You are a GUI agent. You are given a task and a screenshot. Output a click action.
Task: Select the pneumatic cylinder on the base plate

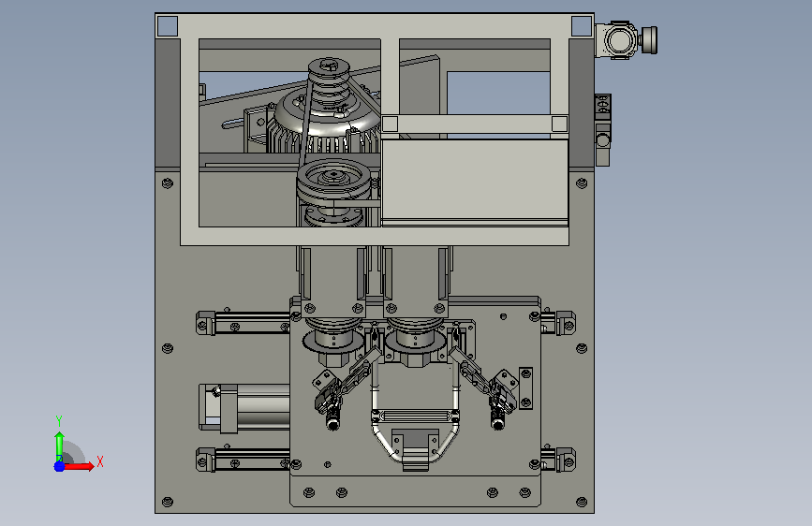[x=244, y=407]
